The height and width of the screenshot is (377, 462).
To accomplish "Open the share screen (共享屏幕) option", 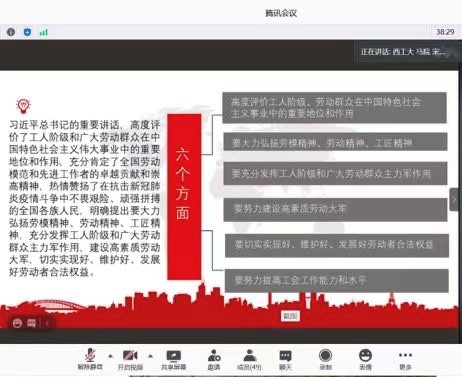I will point(173,359).
